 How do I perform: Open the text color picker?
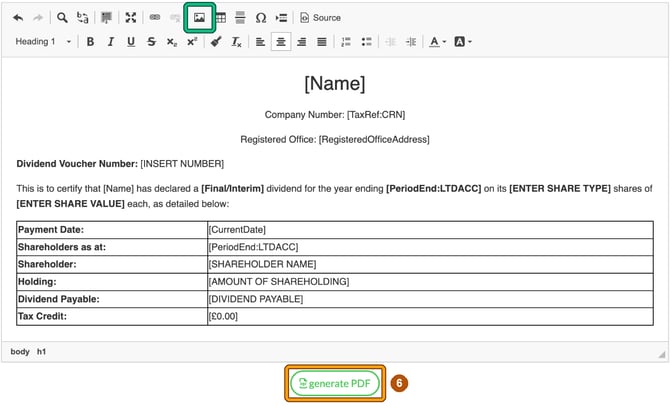pos(438,41)
